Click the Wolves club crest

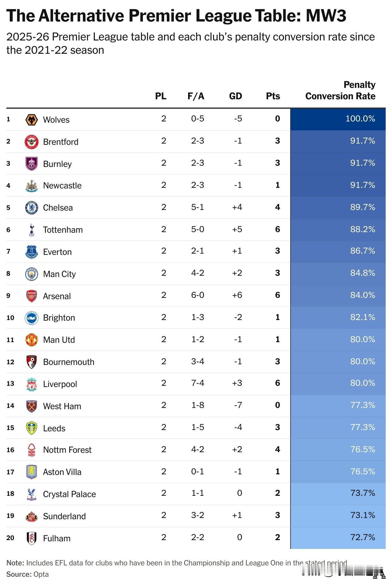click(x=31, y=120)
